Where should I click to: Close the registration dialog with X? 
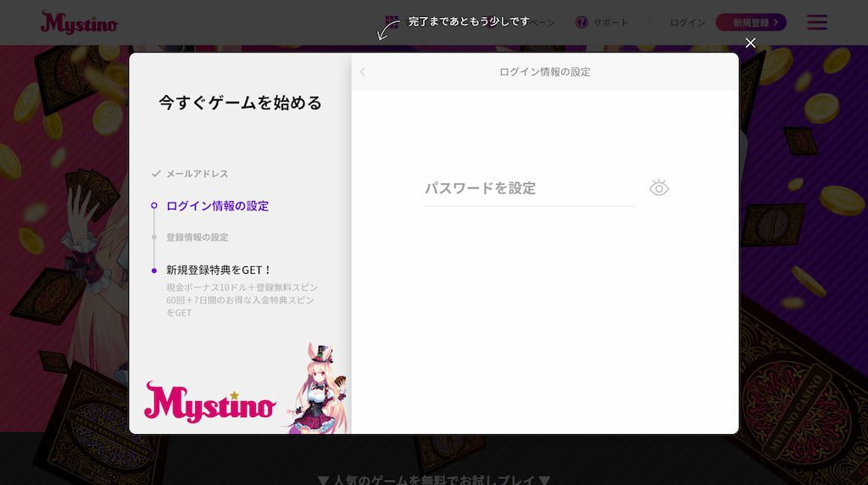(750, 42)
